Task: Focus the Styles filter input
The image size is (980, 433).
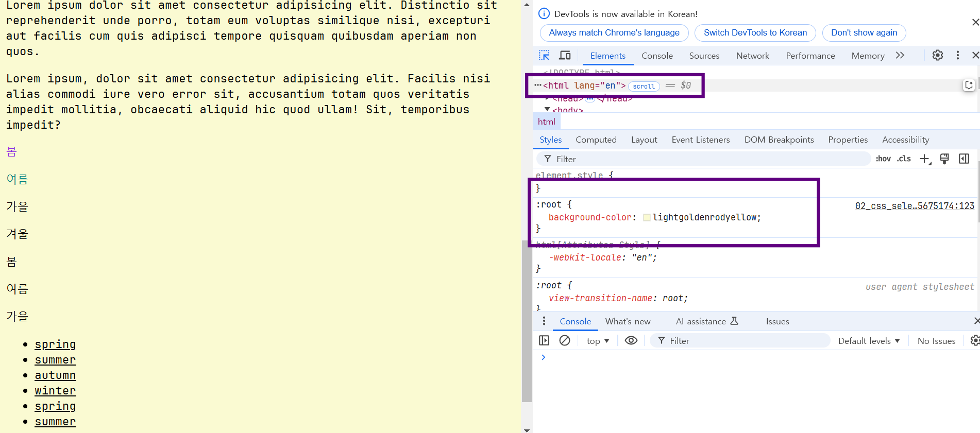Action: 704,159
